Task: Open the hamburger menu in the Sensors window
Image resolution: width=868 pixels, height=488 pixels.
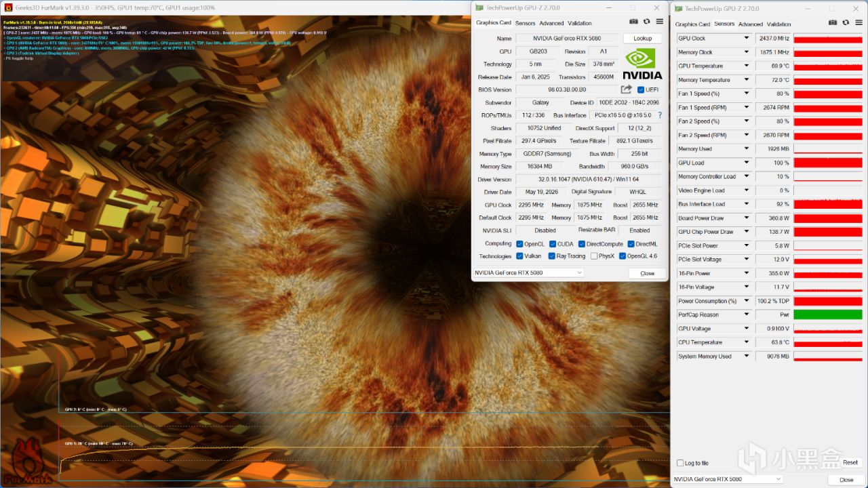Action: (x=859, y=23)
